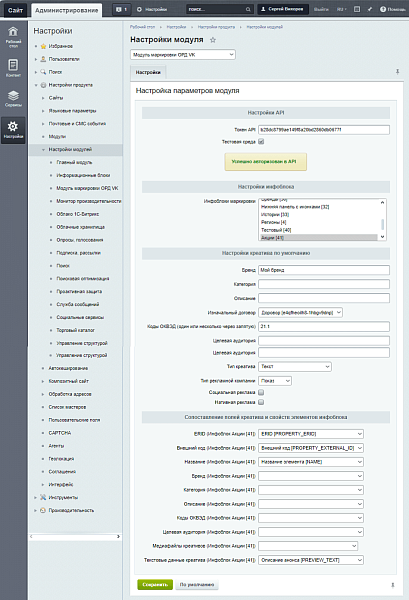Open the Внешний код mapping dropdown
This screenshot has height=600, width=409.
pos(311,448)
